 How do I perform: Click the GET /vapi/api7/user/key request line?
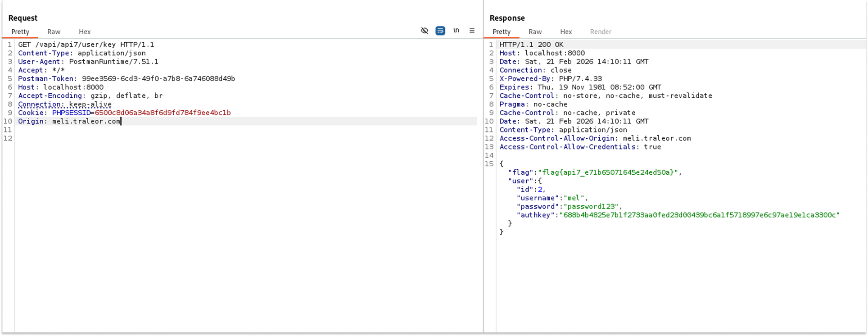(86, 45)
